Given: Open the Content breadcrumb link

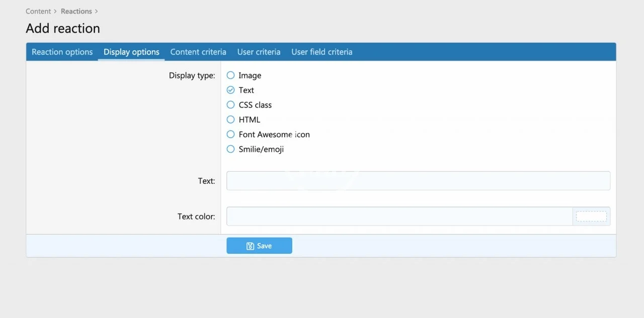Looking at the screenshot, I should (38, 11).
